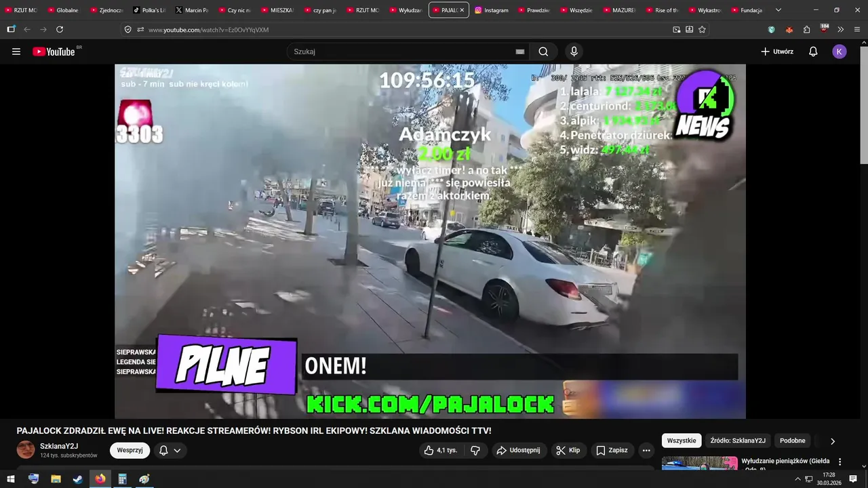
Task: Expand the notification preference chevron for SzklanaY2J
Action: coord(177,450)
